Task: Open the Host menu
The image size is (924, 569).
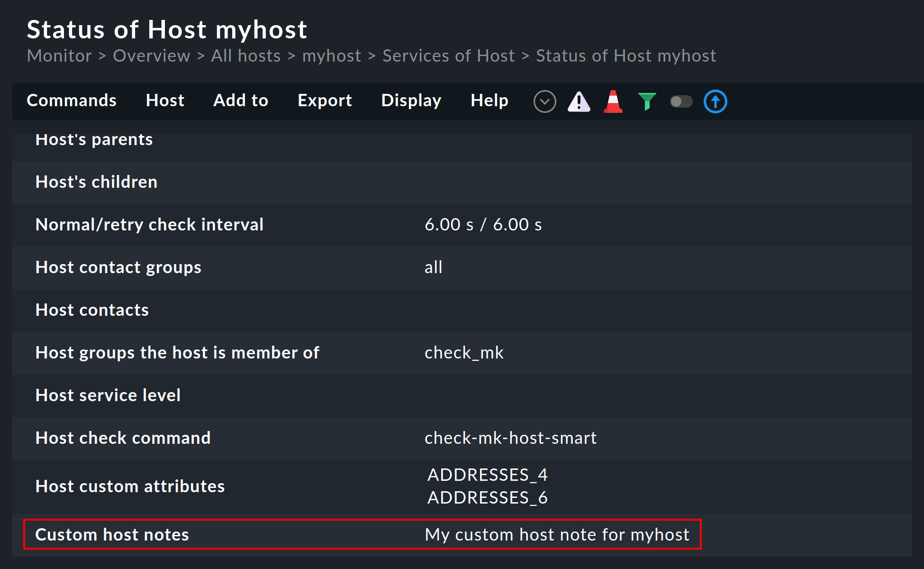Action: [x=165, y=101]
